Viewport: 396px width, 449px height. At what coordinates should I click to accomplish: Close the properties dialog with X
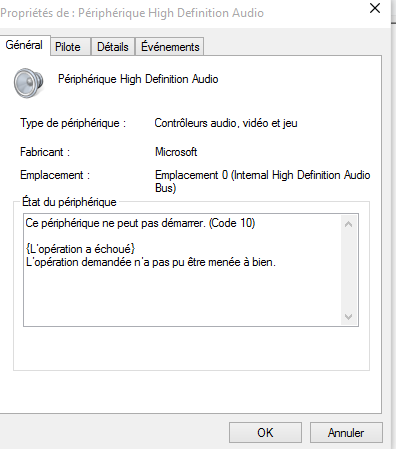pyautogui.click(x=375, y=8)
